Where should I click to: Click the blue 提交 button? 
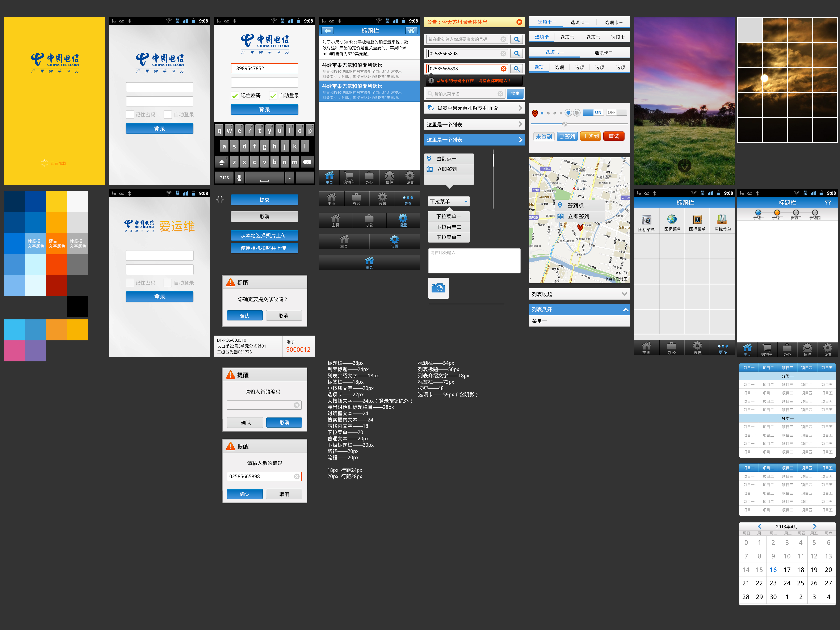click(264, 200)
